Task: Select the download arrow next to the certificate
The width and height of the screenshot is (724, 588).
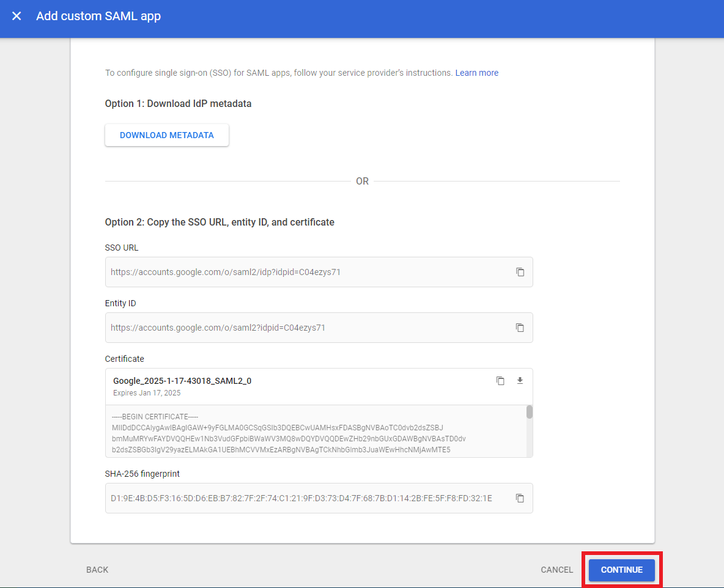Action: [520, 380]
